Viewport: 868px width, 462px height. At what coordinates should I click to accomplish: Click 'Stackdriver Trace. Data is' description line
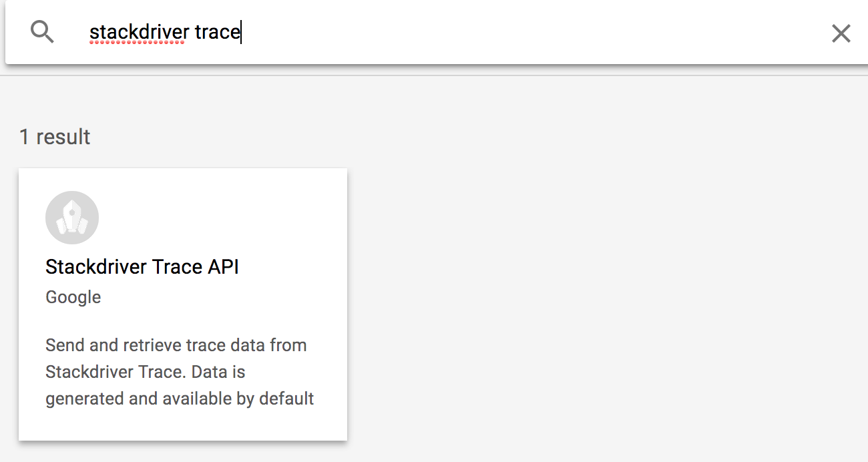[x=146, y=372]
